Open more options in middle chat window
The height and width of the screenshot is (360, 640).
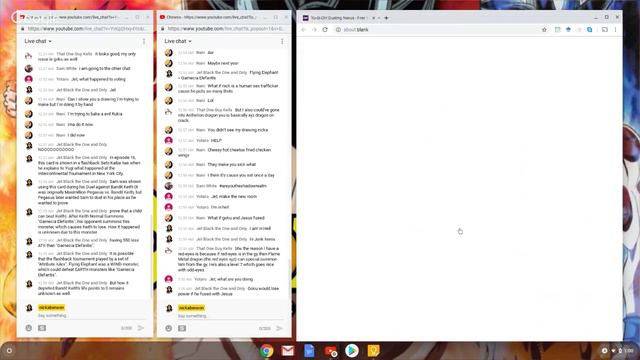coord(282,41)
